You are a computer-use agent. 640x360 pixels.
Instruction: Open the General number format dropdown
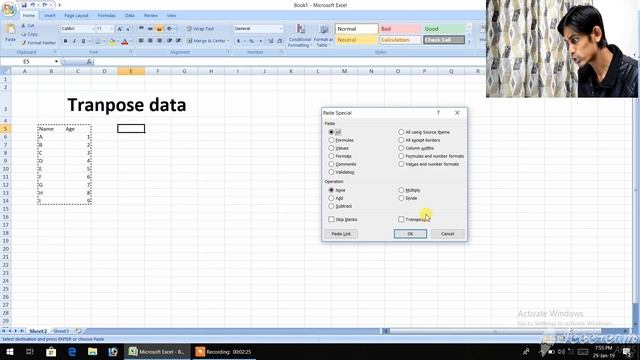click(281, 29)
